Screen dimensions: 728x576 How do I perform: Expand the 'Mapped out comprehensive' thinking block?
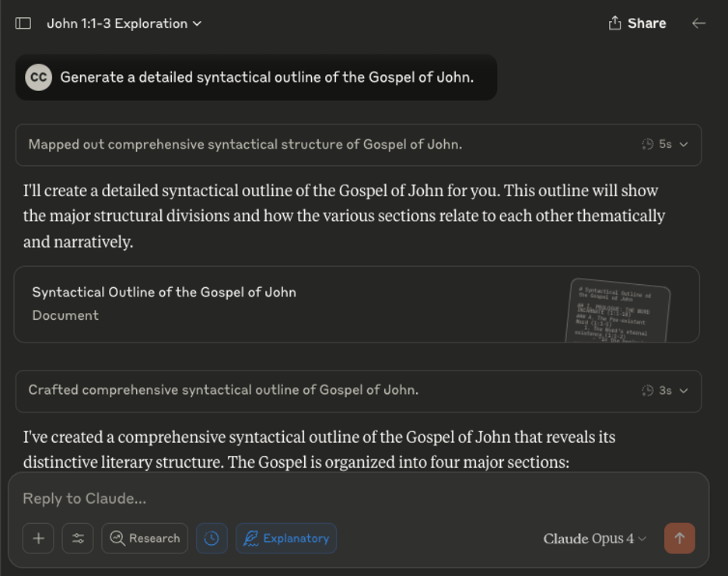tap(358, 145)
